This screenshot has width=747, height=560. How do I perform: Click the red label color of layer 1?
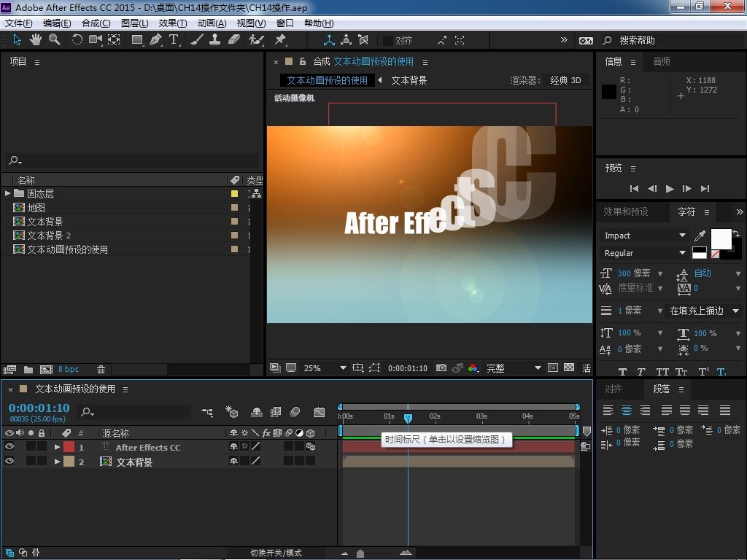tap(69, 447)
